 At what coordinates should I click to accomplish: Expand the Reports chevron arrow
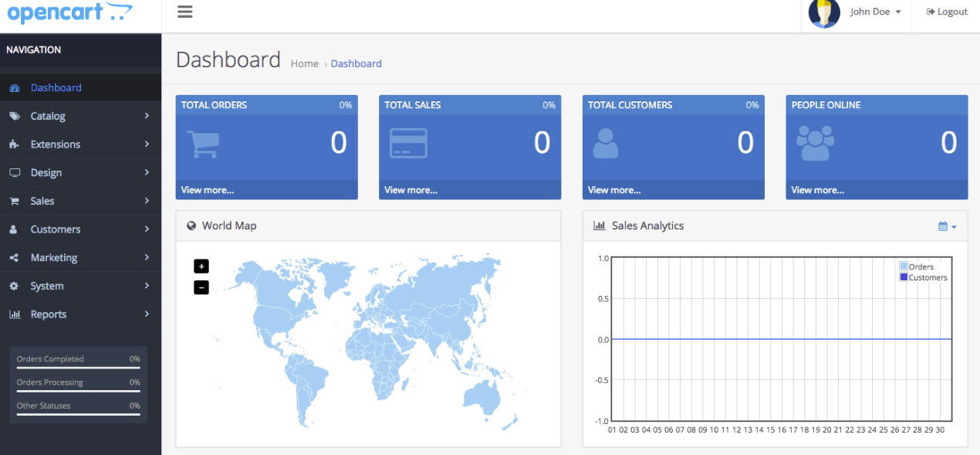147,314
